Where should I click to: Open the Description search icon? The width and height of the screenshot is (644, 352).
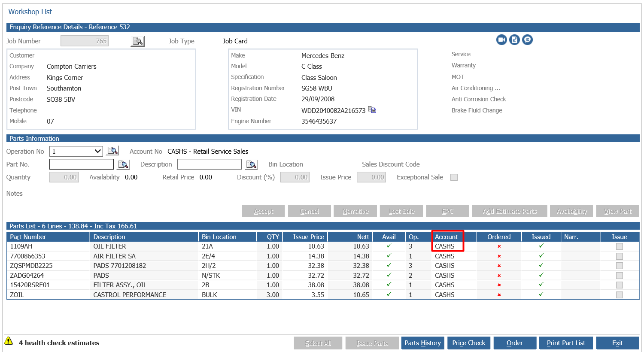(251, 164)
